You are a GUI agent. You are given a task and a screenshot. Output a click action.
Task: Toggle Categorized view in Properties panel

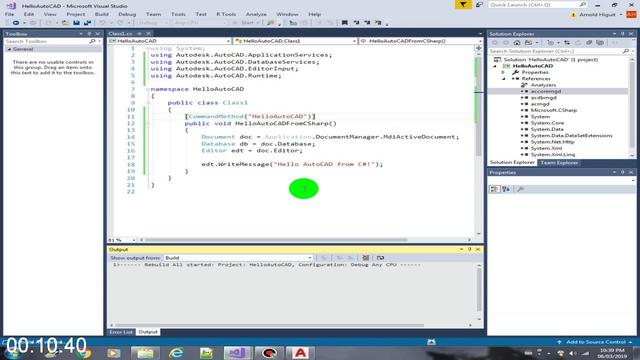[x=494, y=189]
